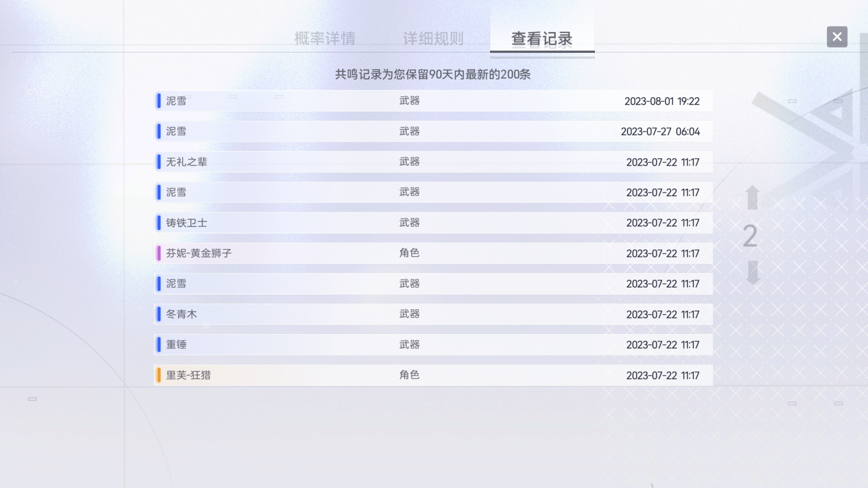The image size is (868, 488).
Task: Click the timestamp in the 芬妮-黄金狮子 row
Action: tap(663, 253)
